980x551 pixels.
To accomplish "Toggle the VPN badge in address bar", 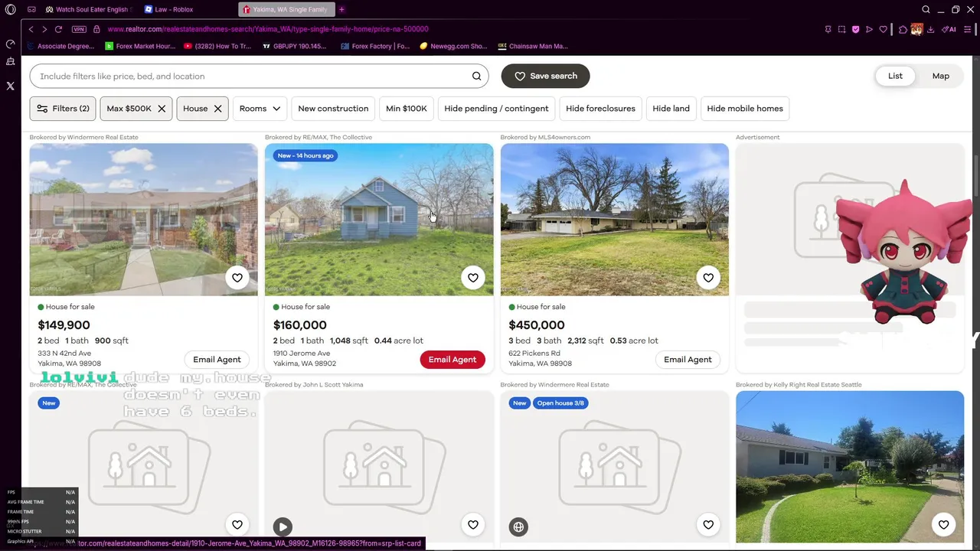I will [x=79, y=29].
